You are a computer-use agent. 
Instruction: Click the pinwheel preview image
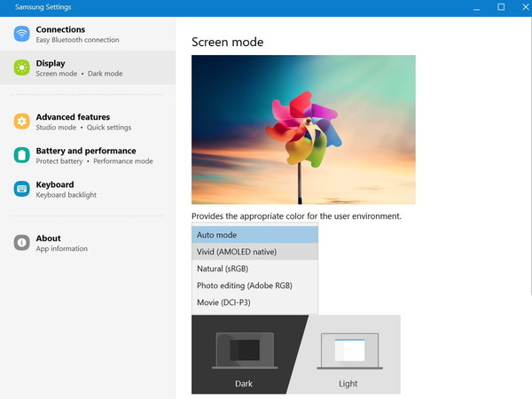click(303, 129)
